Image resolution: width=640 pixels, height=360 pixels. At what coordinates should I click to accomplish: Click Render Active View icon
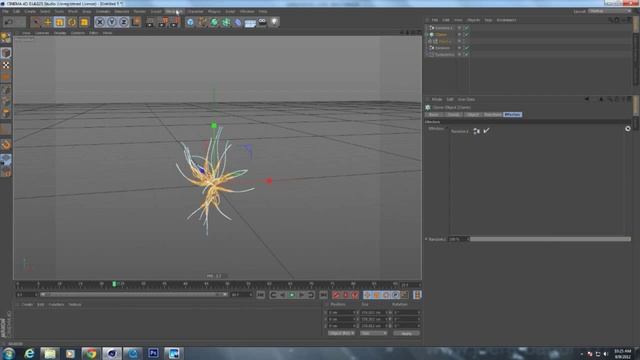tap(150, 22)
